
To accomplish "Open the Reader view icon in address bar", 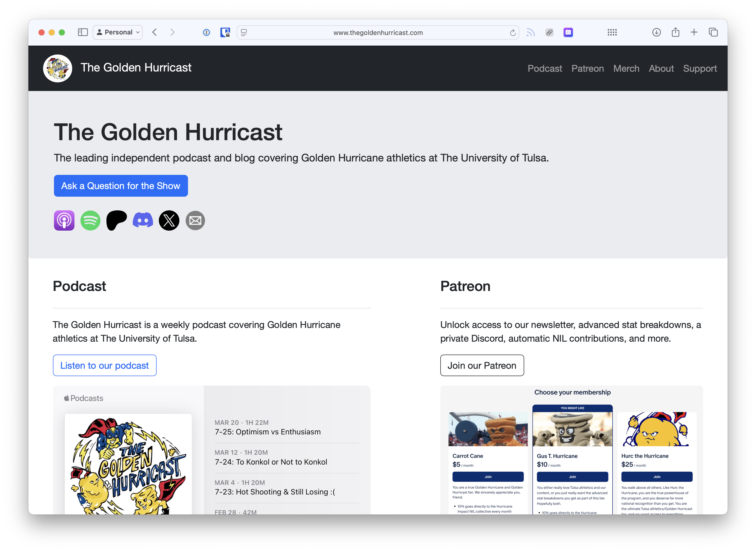I will [244, 32].
